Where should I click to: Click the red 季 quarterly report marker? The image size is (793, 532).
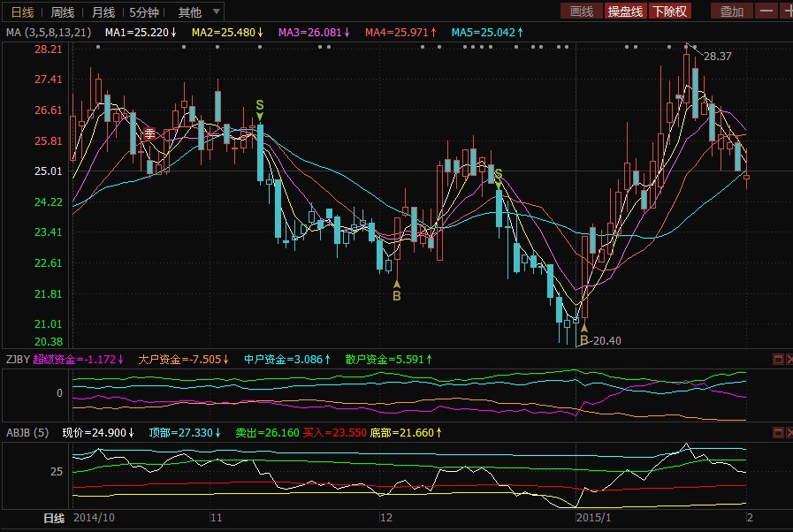(x=150, y=133)
